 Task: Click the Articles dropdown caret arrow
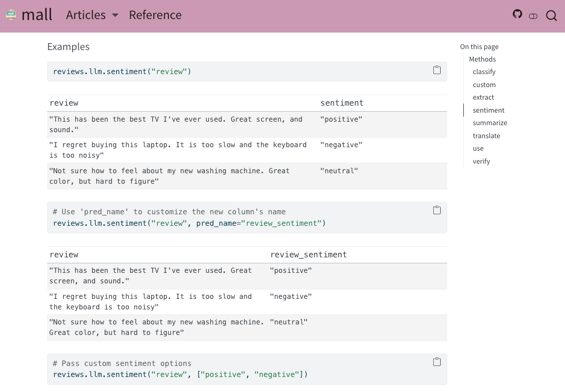115,16
